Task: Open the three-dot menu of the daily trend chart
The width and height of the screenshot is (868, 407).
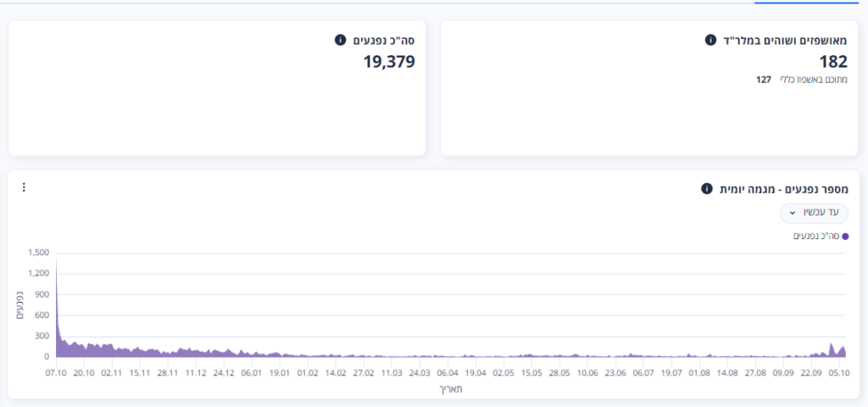Action: tap(23, 187)
